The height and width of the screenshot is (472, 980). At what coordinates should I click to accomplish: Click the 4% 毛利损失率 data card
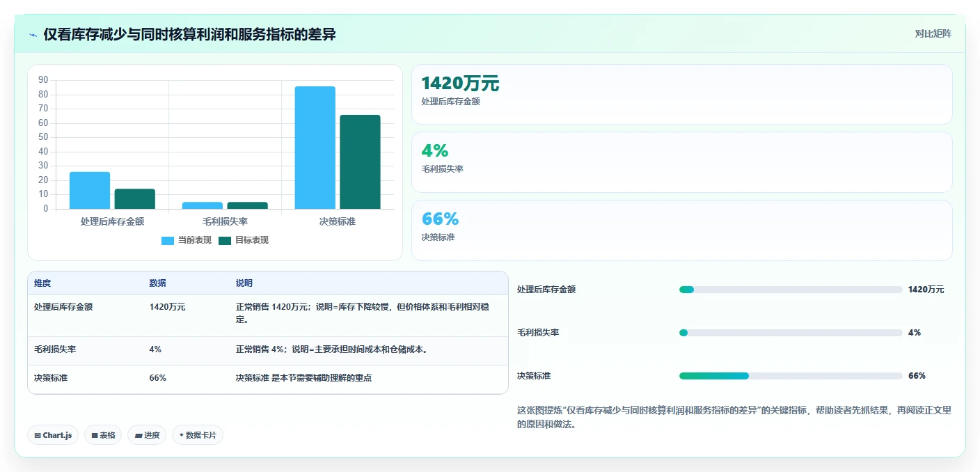point(681,162)
